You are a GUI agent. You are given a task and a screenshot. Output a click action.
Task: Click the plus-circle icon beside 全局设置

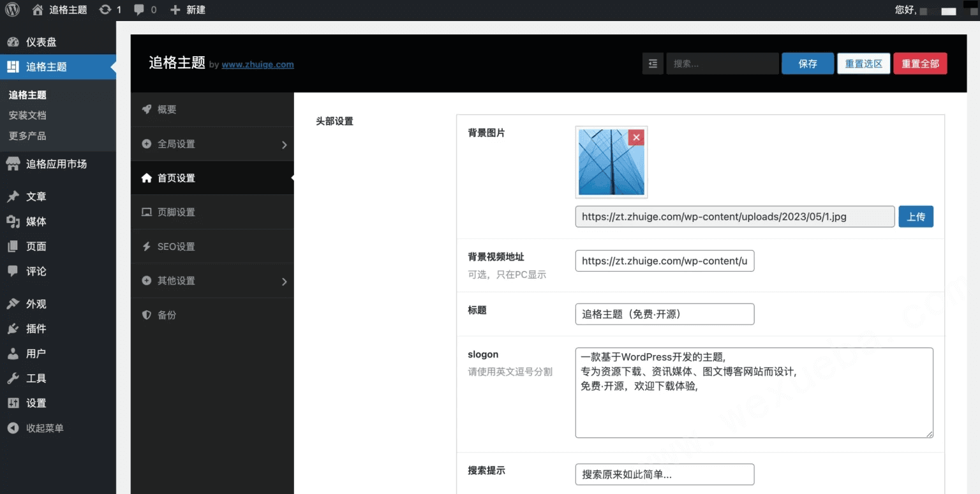coord(147,144)
